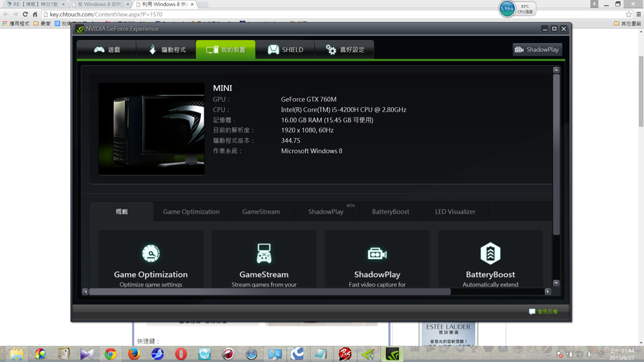This screenshot has height=362, width=644.
Task: Click the blue swirl browser taskbar icon
Action: 158,354
